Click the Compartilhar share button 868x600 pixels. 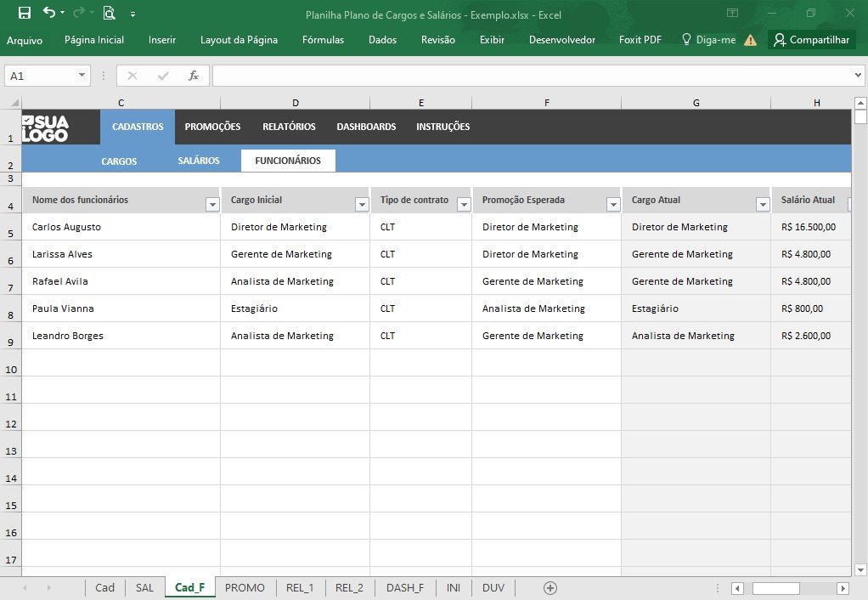pos(812,39)
